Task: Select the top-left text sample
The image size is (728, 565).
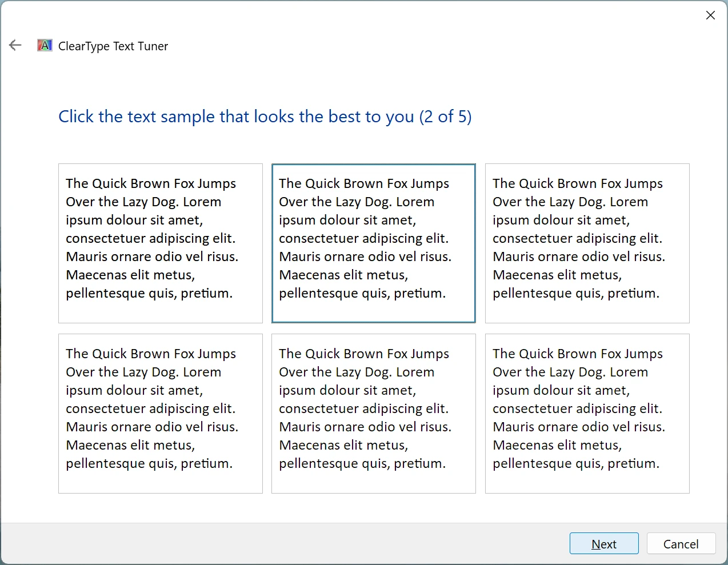Action: tap(160, 243)
